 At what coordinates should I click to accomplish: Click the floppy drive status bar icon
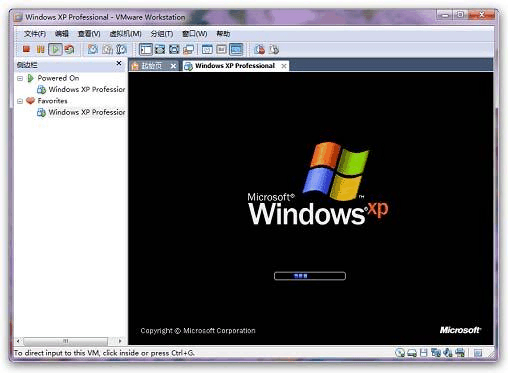coord(424,353)
